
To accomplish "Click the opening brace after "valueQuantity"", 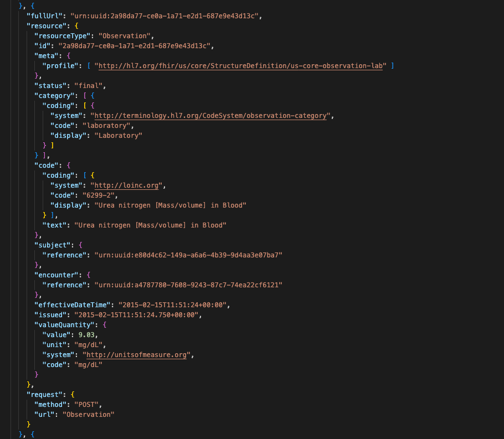I will pyautogui.click(x=105, y=325).
